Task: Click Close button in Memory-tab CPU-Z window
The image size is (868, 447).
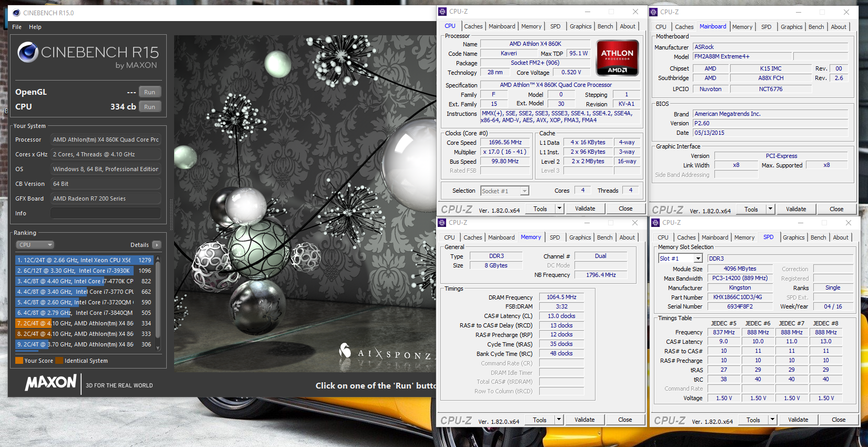Action: [x=625, y=420]
